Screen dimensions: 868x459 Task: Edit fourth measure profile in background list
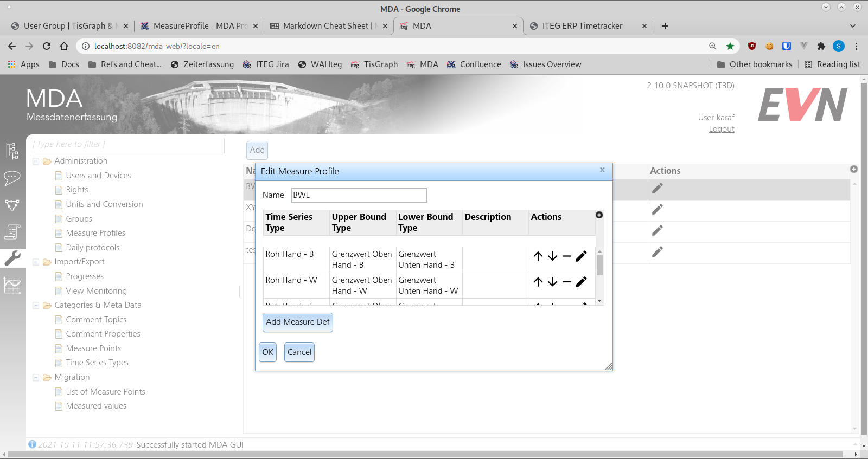coord(658,251)
